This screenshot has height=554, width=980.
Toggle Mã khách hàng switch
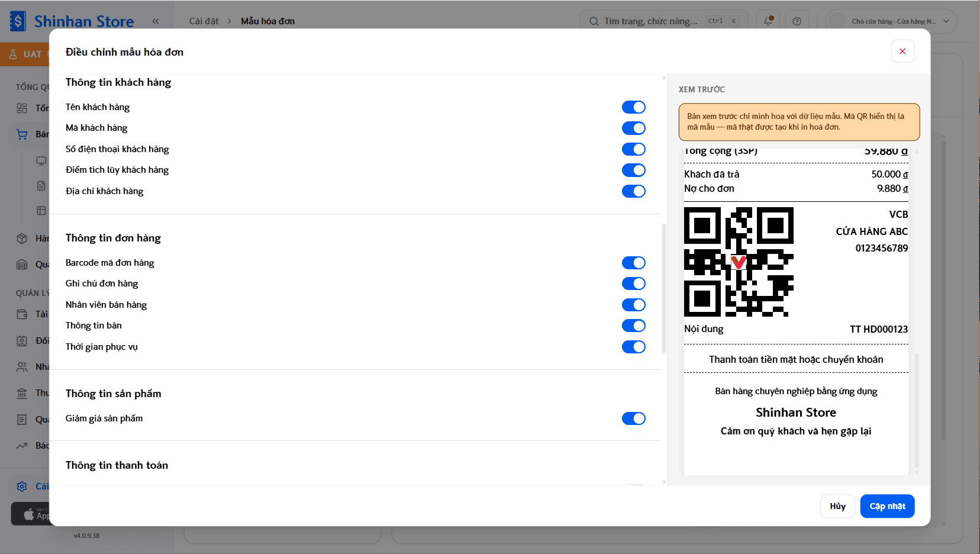tap(633, 128)
